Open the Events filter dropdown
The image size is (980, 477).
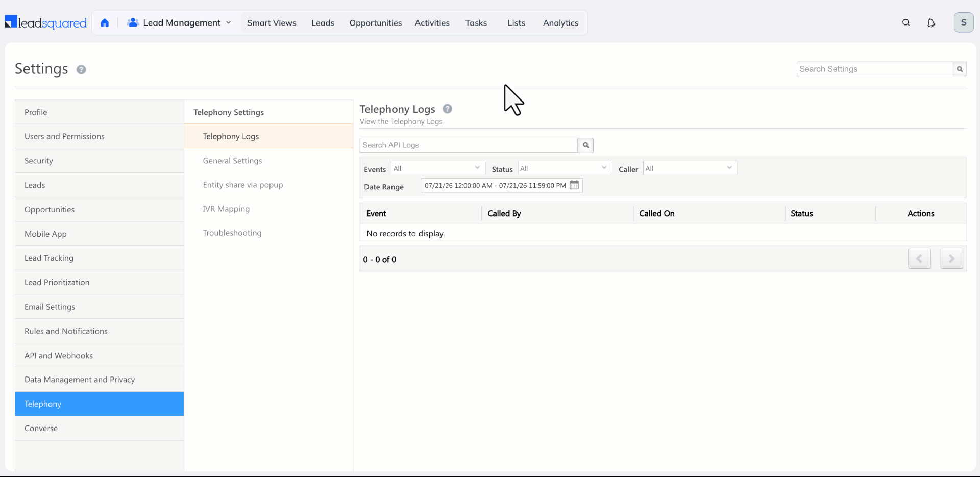[x=438, y=168]
